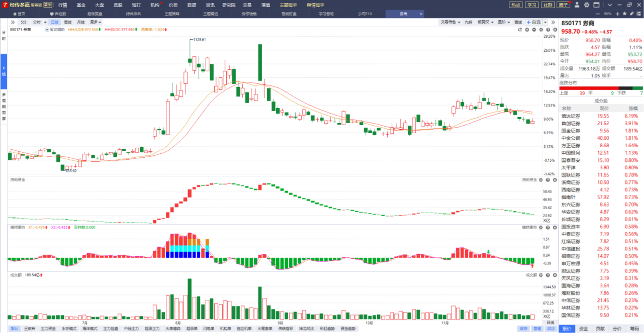Click the star favorite icon beside zoom
The width and height of the screenshot is (644, 333).
pos(625,14)
